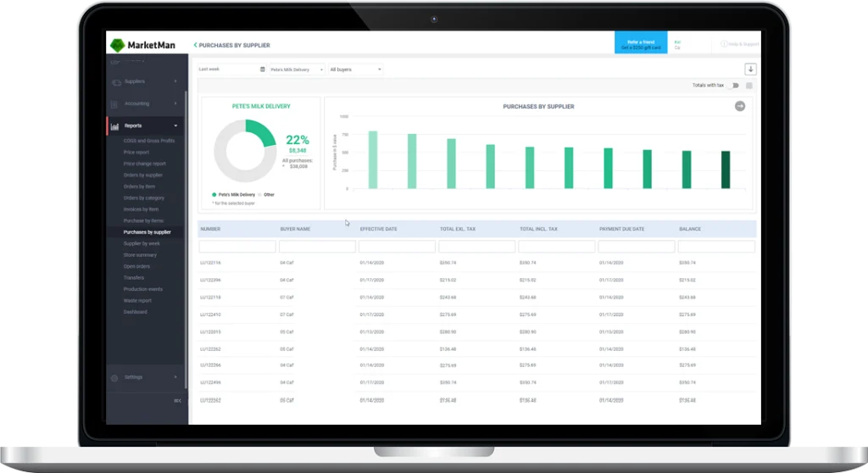Sort by the Balance column header

click(690, 229)
